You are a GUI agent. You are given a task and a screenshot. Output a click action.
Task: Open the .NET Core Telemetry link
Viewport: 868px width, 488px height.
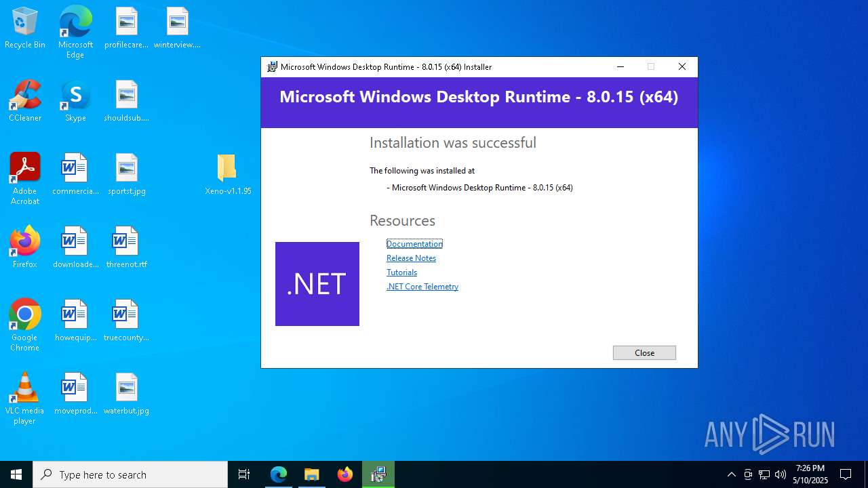[x=422, y=287]
